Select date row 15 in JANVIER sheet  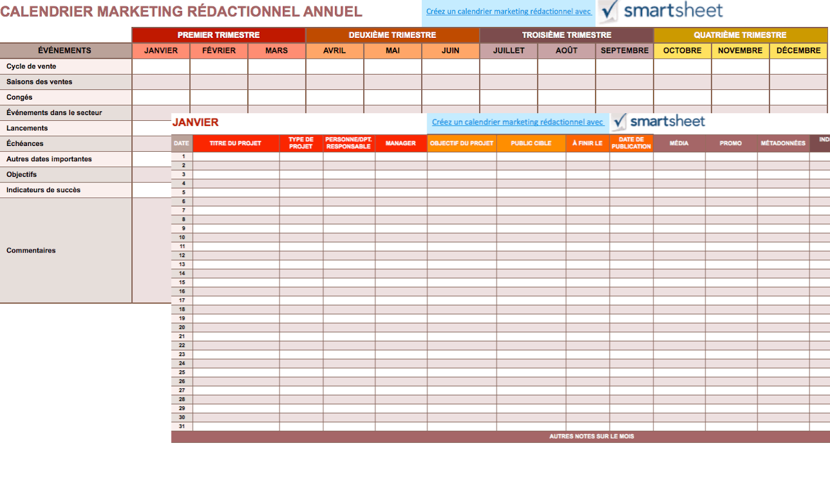tap(183, 282)
